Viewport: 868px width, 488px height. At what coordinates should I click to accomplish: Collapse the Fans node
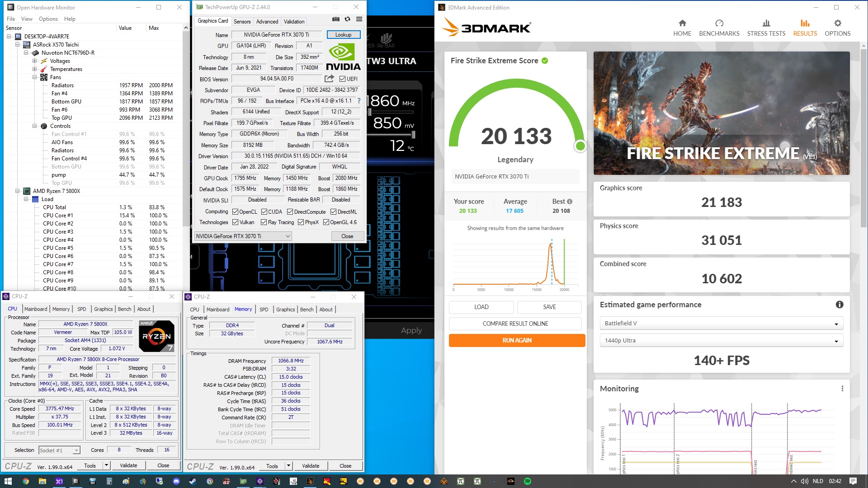35,77
